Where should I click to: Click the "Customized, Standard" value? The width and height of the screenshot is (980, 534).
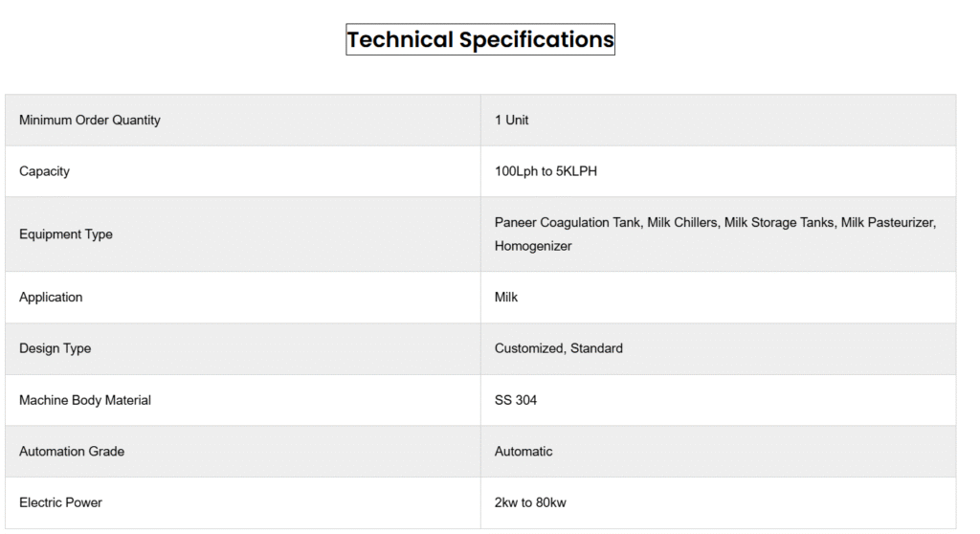(559, 349)
